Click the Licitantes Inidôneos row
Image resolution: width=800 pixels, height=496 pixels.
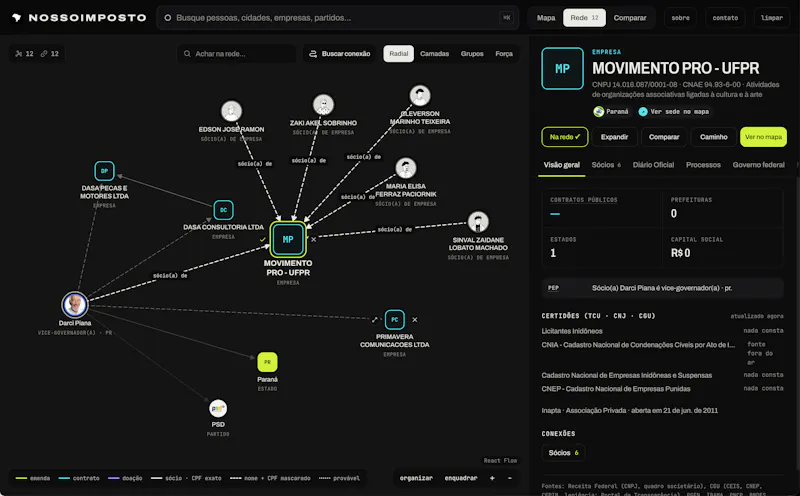click(x=662, y=331)
